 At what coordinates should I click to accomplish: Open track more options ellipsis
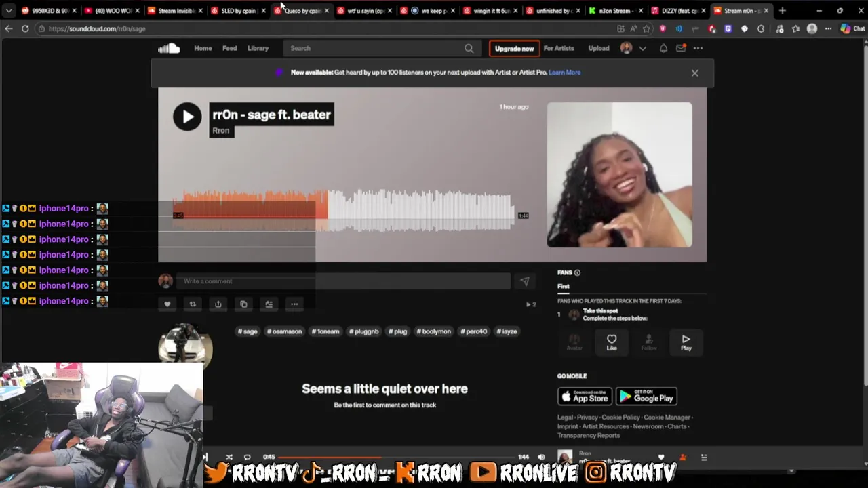[x=294, y=304]
